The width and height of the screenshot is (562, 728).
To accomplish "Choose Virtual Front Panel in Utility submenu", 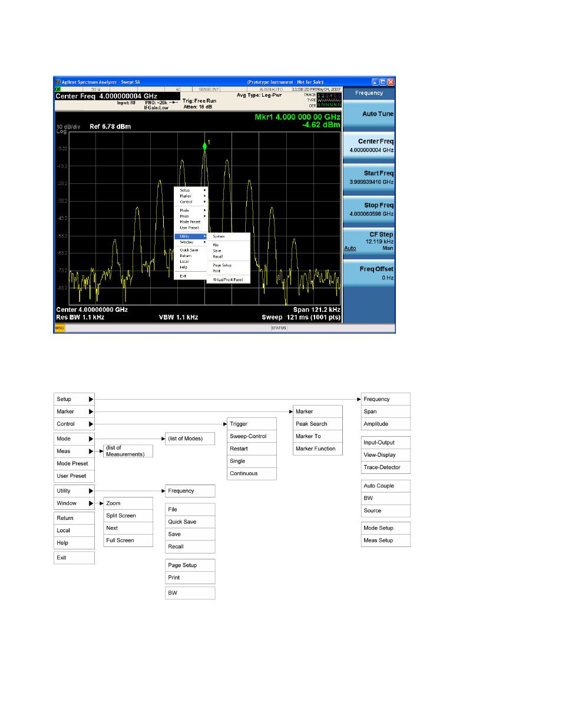I will (x=229, y=279).
